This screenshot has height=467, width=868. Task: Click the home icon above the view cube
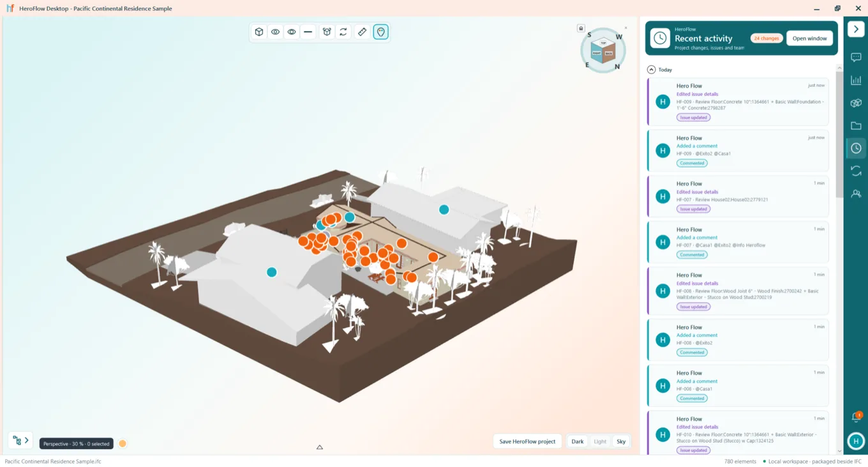click(x=581, y=28)
